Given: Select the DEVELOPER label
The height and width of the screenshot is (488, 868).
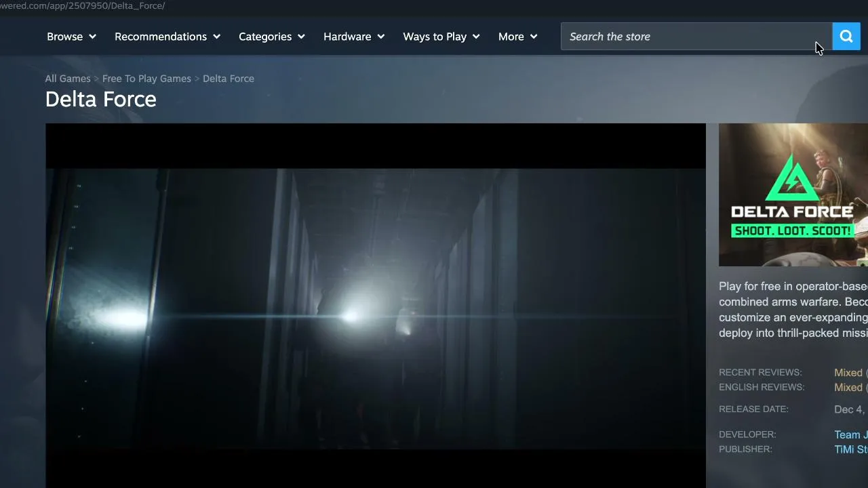Looking at the screenshot, I should pyautogui.click(x=747, y=434).
